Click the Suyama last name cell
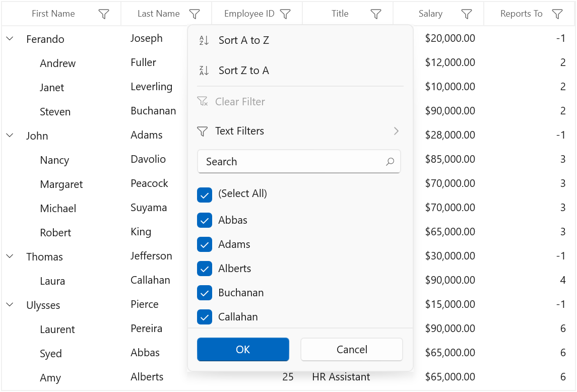The width and height of the screenshot is (577, 392). [149, 208]
